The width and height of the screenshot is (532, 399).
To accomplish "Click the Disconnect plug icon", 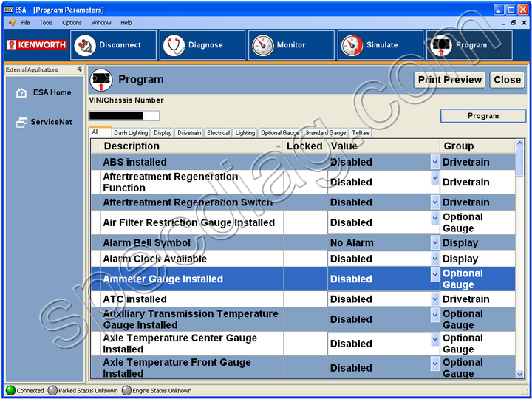I will click(x=86, y=45).
